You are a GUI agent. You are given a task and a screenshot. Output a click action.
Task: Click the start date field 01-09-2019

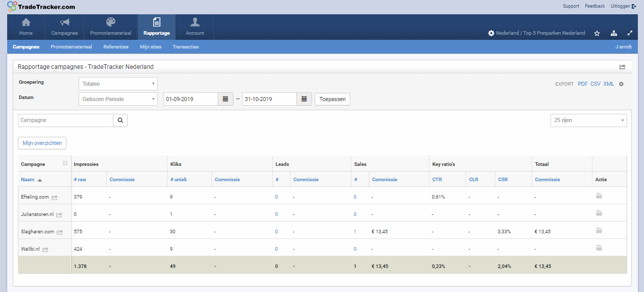190,99
